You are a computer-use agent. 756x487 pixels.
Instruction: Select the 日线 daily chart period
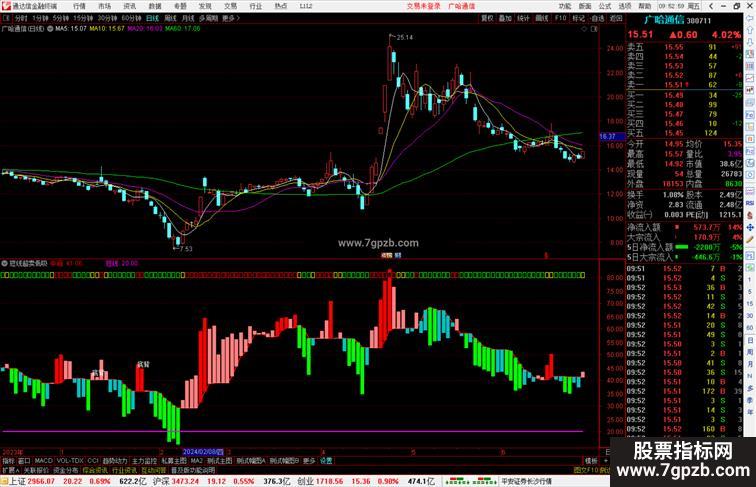[152, 18]
